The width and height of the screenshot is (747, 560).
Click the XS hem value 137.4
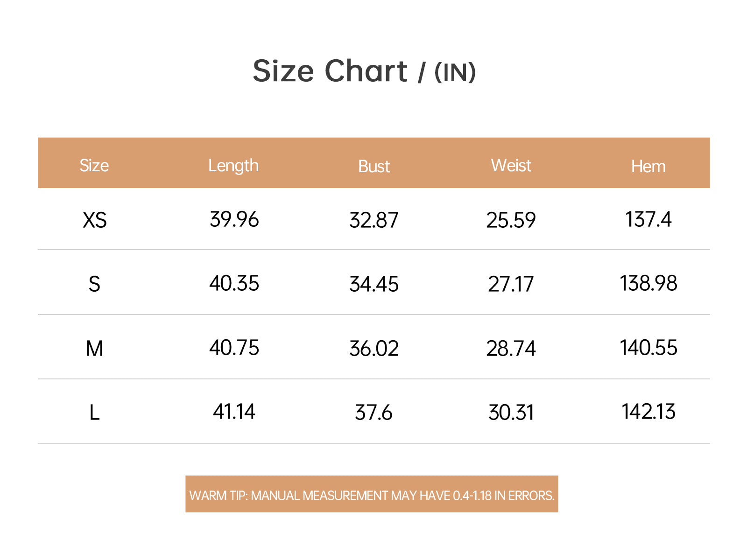click(648, 219)
